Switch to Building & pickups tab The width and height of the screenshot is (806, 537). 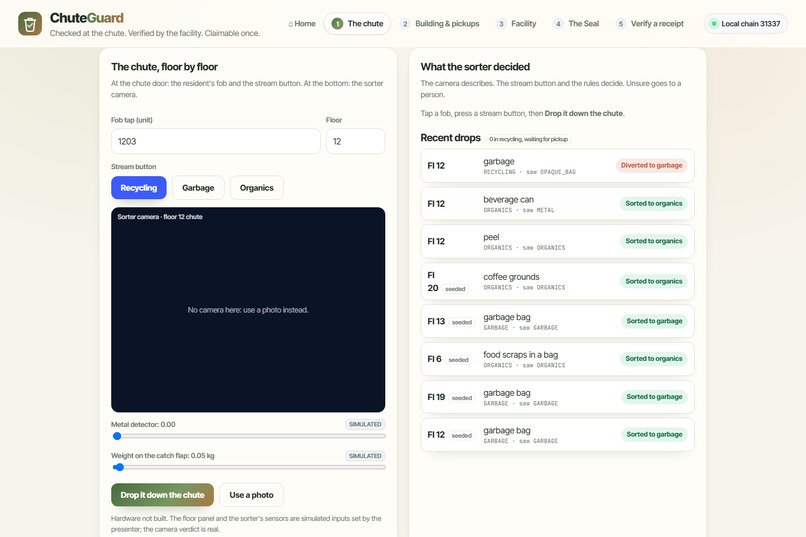(439, 24)
